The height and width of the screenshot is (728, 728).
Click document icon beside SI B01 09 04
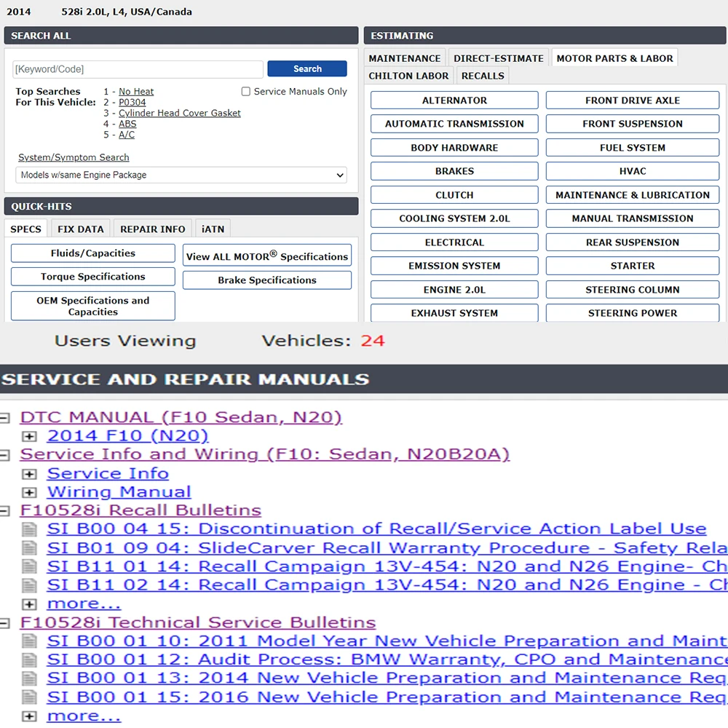pyautogui.click(x=29, y=548)
